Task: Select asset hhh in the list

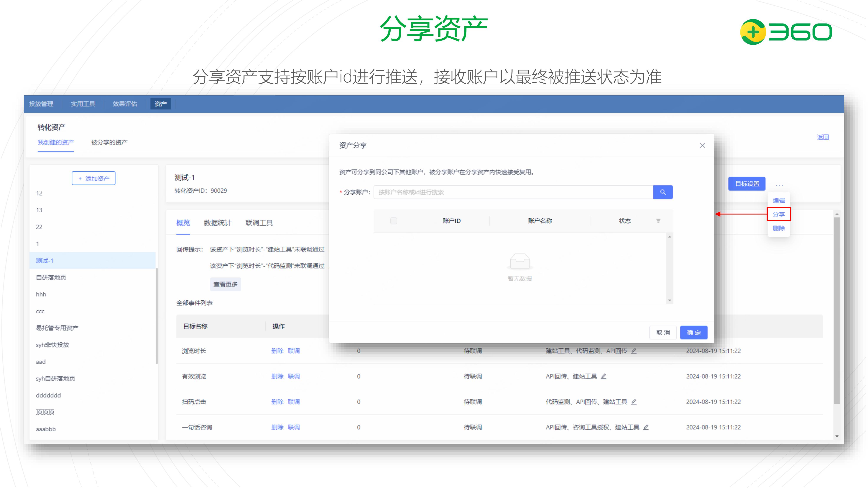Action: pyautogui.click(x=93, y=294)
